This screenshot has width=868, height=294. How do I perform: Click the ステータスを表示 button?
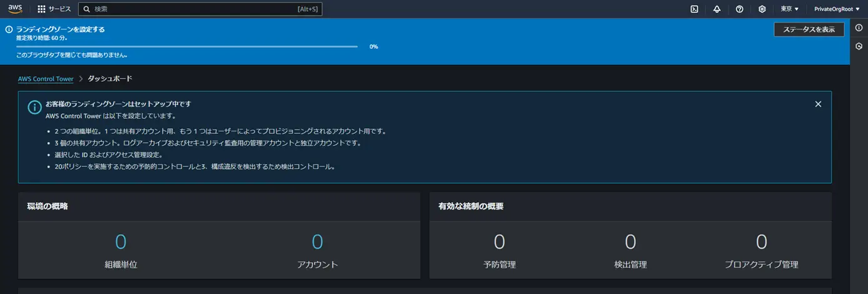coord(809,29)
